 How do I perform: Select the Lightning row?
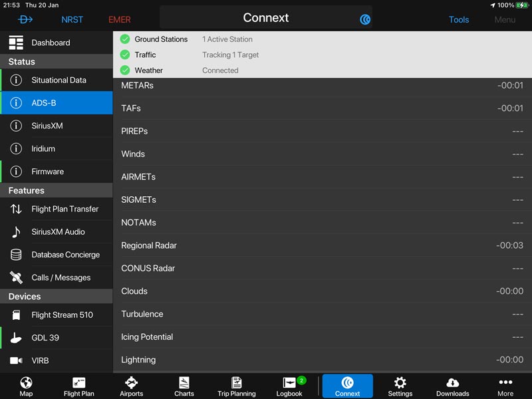pyautogui.click(x=323, y=360)
